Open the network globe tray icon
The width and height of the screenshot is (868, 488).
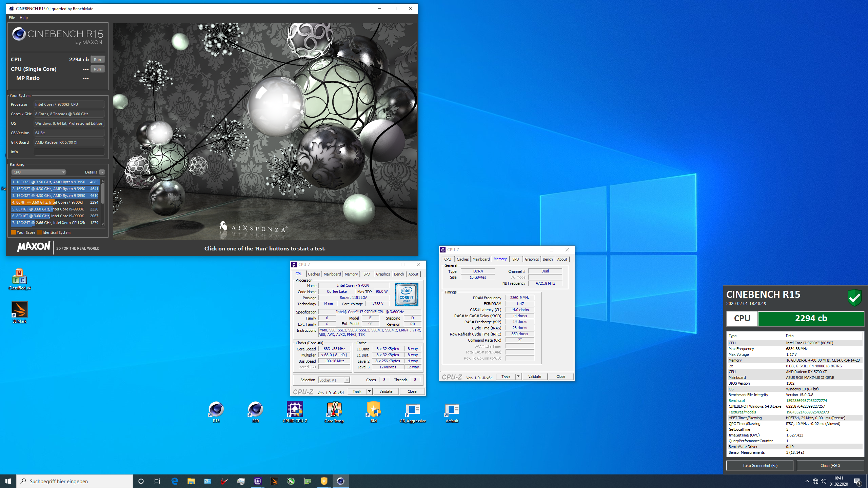815,481
